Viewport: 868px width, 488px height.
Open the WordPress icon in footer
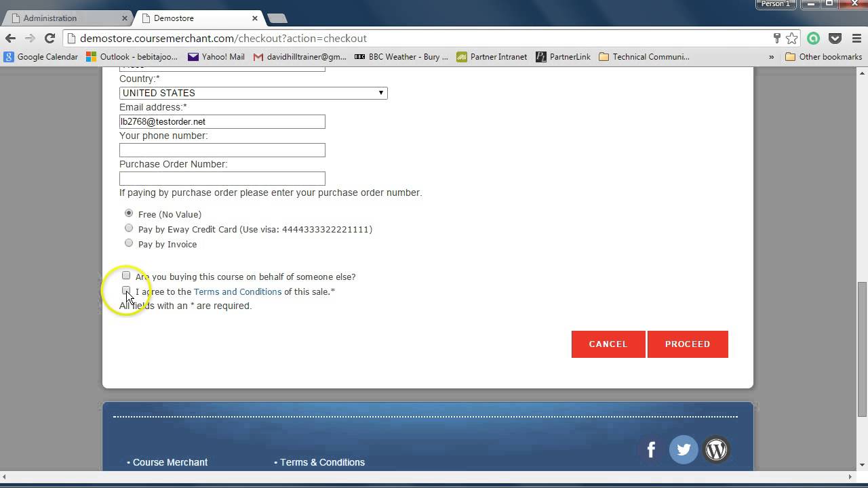[716, 449]
